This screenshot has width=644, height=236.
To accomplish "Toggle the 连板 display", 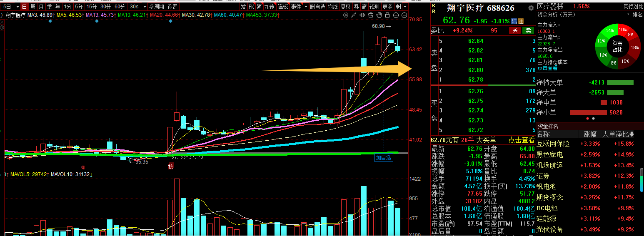I will click(283, 7).
